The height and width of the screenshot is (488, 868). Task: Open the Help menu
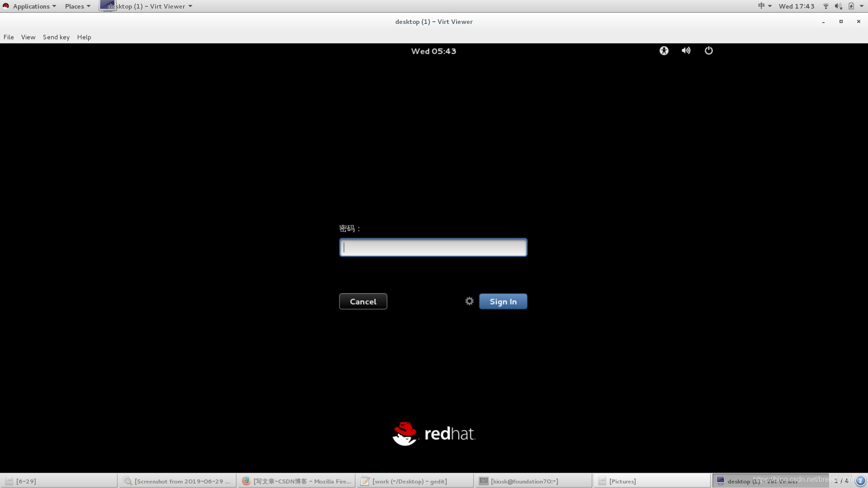84,37
